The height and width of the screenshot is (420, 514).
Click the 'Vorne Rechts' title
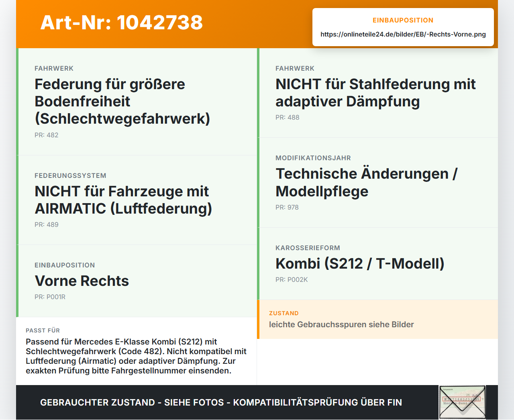pos(82,281)
